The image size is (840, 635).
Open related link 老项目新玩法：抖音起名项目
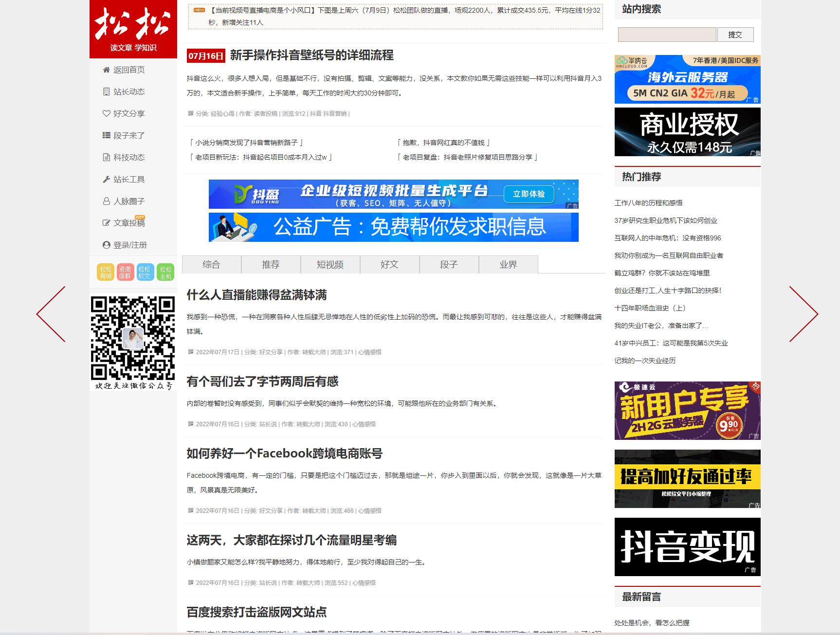[261, 157]
